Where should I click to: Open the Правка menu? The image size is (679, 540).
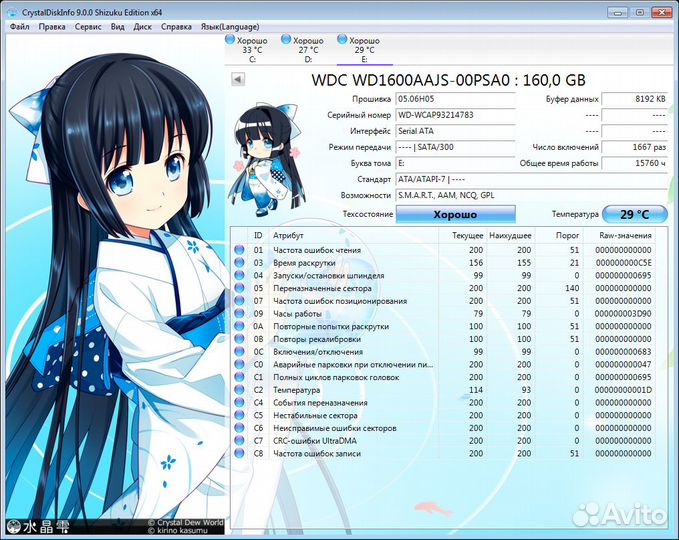click(52, 27)
